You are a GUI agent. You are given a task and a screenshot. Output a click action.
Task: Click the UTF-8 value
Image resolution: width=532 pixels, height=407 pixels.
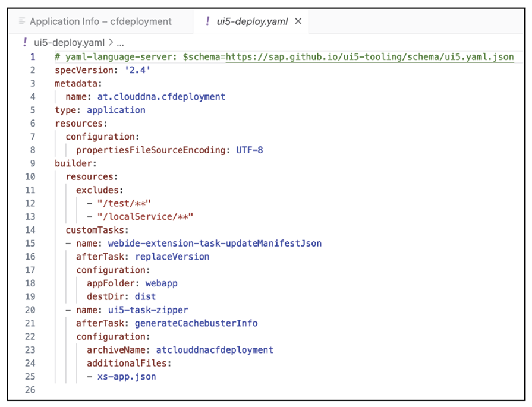(x=250, y=150)
